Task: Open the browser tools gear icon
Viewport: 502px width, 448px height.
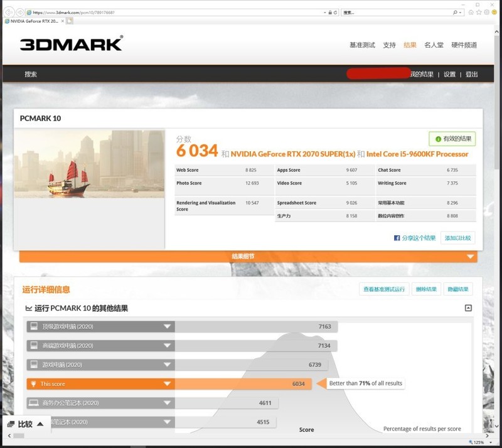Action: click(487, 12)
